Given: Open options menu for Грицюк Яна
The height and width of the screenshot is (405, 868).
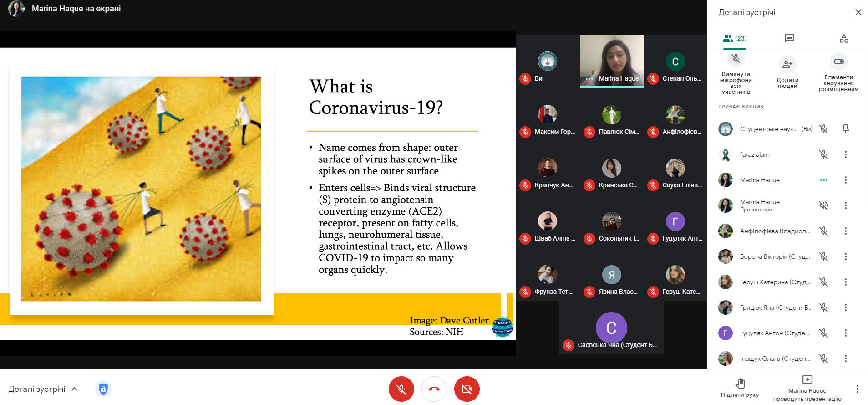Looking at the screenshot, I should [x=845, y=308].
